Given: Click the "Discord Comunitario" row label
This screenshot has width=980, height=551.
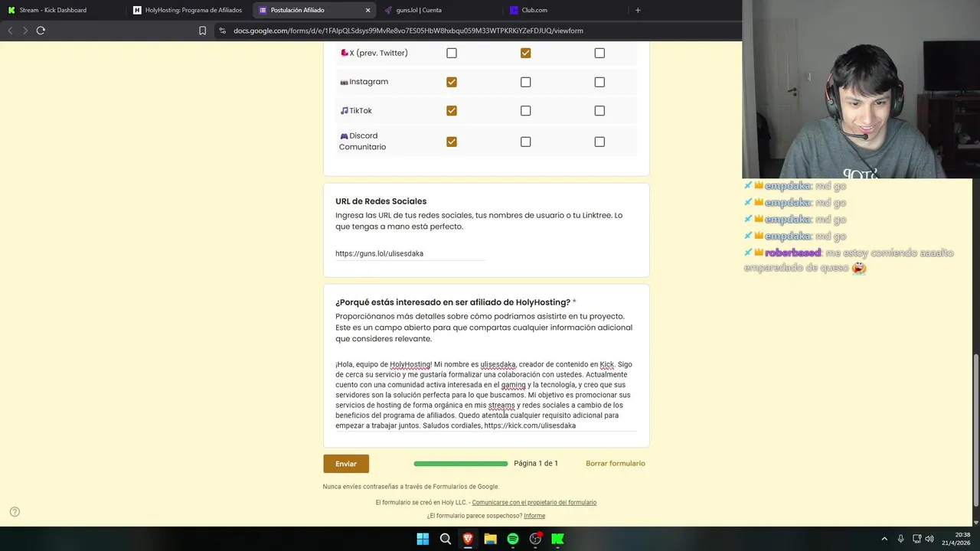Looking at the screenshot, I should tap(363, 142).
